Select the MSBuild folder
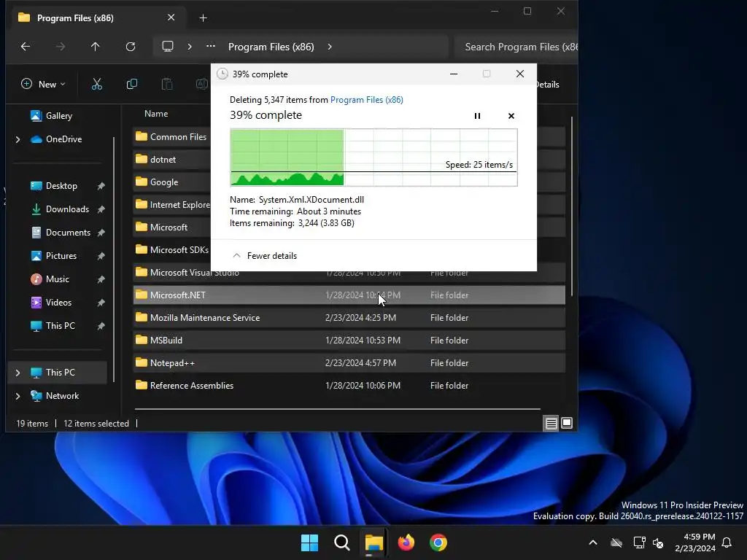 (349, 340)
